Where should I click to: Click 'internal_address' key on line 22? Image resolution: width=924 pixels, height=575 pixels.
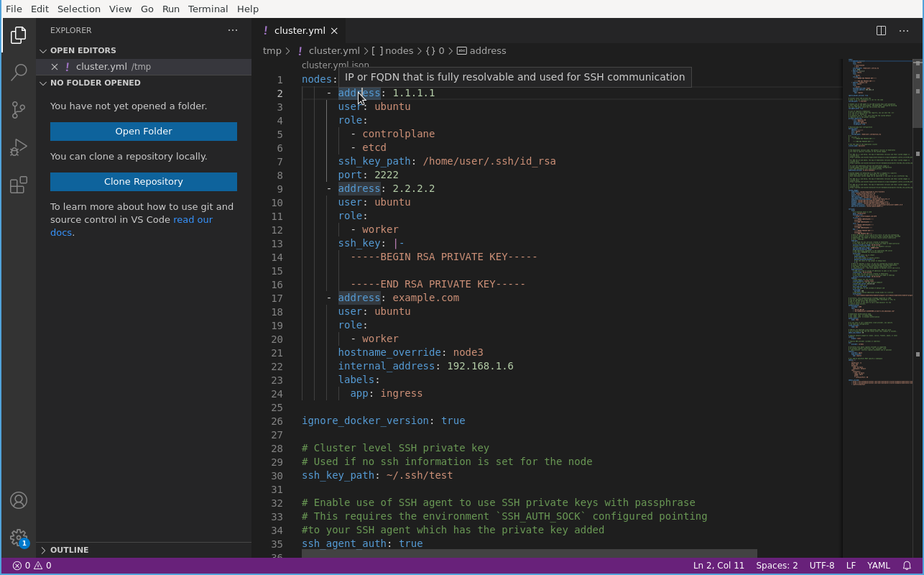[x=387, y=366]
